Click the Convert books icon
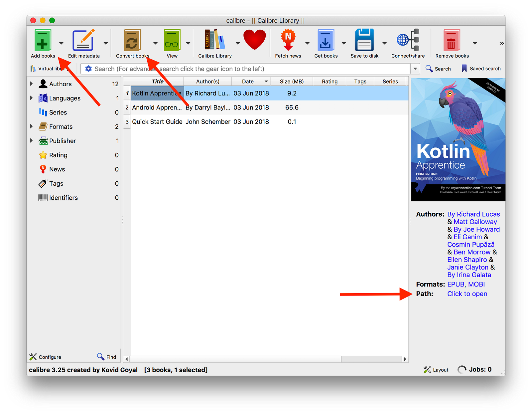532x414 pixels. [x=132, y=40]
